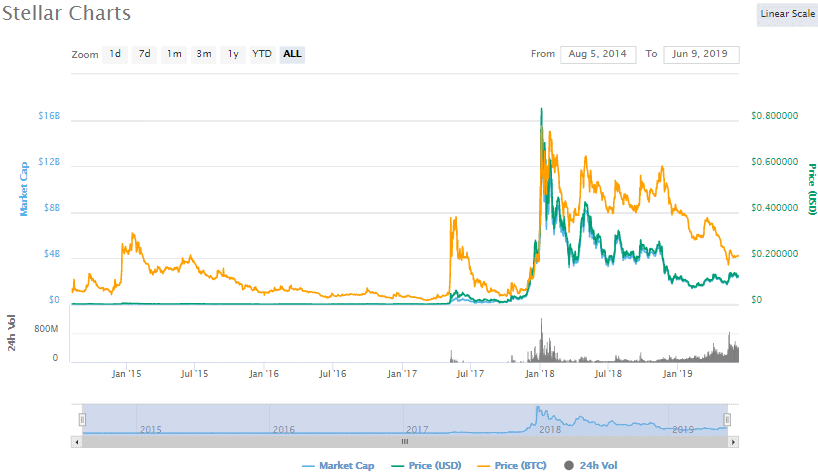The width and height of the screenshot is (818, 475).
Task: Click the 2018 label in navigator
Action: [550, 430]
